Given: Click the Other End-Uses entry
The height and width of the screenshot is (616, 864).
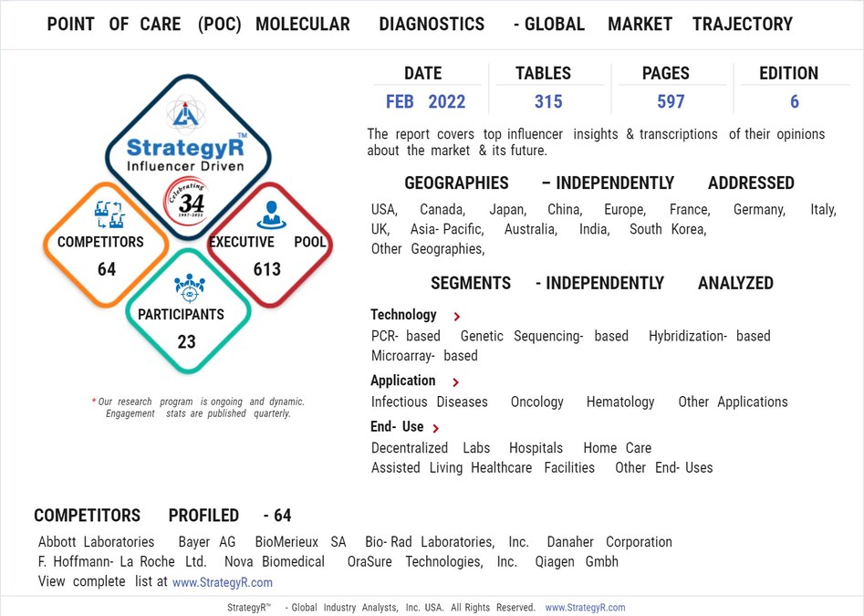Looking at the screenshot, I should (664, 468).
